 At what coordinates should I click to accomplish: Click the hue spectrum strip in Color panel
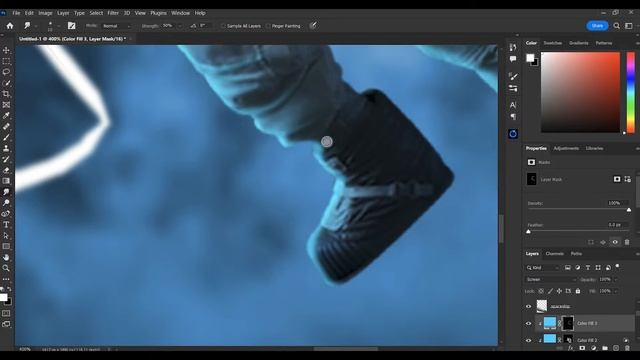[631, 92]
